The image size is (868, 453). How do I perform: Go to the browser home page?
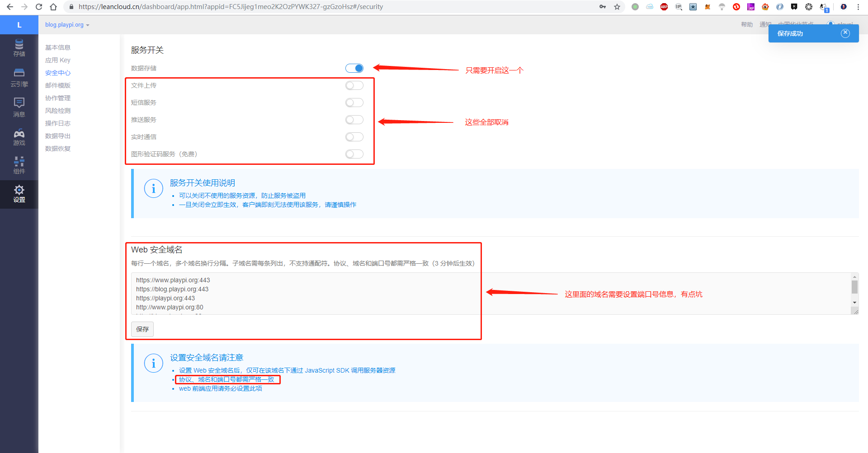pyautogui.click(x=53, y=7)
